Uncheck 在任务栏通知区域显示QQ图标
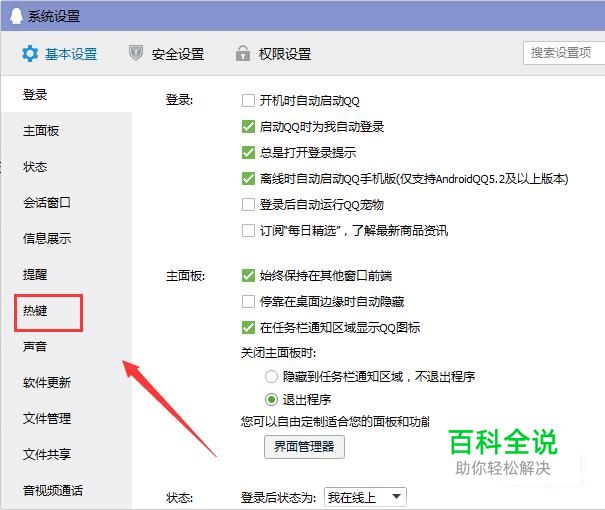Screen dimensions: 605x510 pyautogui.click(x=248, y=328)
